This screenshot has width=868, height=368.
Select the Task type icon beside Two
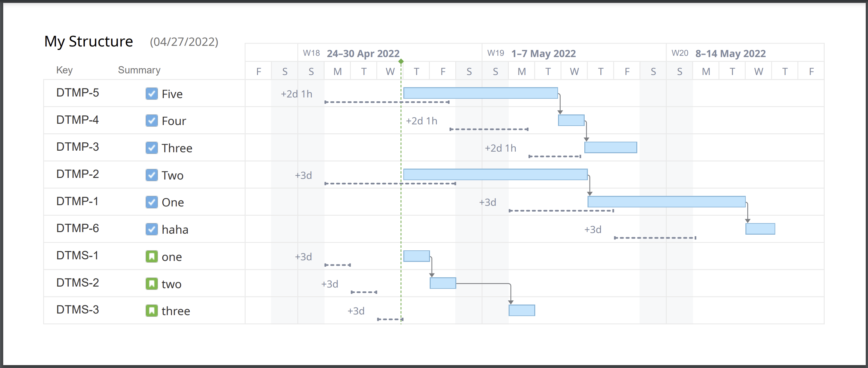coord(151,175)
